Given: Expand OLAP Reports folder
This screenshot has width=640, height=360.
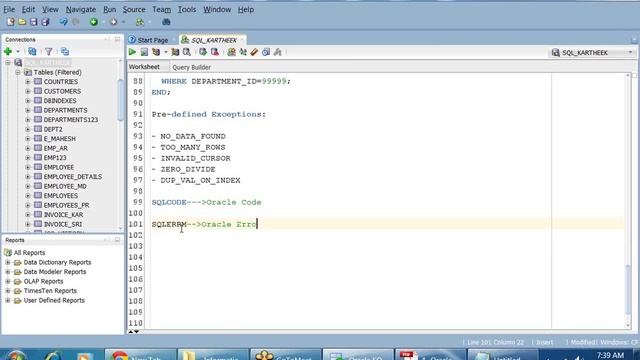Looking at the screenshot, I should pyautogui.click(x=8, y=281).
